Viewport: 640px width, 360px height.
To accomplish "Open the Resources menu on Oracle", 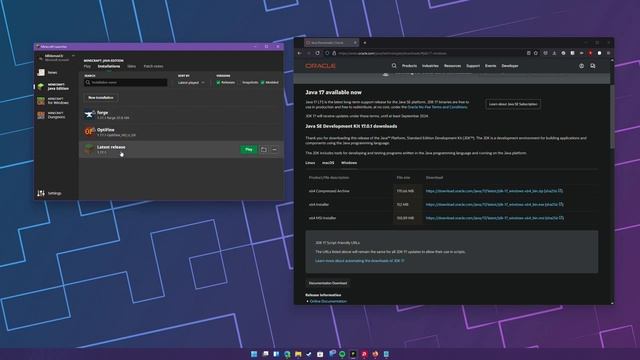I will (452, 66).
